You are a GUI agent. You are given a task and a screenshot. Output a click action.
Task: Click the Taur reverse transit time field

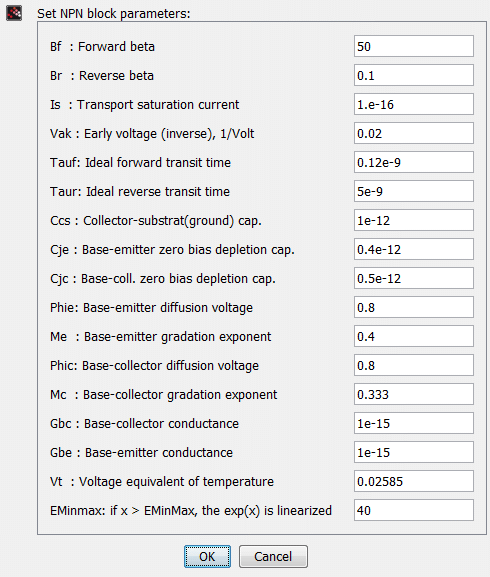414,191
